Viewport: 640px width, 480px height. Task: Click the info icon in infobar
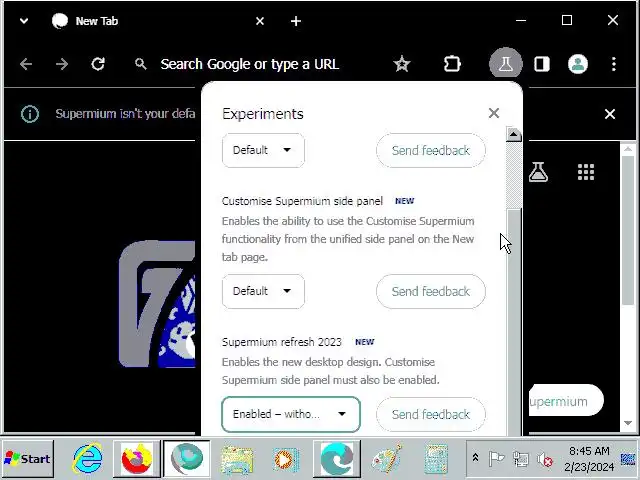click(x=30, y=114)
